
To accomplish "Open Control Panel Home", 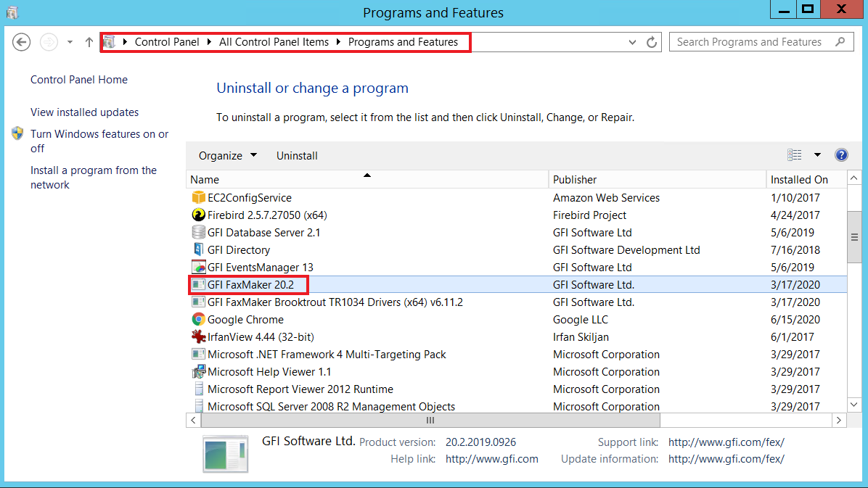I will pyautogui.click(x=78, y=80).
